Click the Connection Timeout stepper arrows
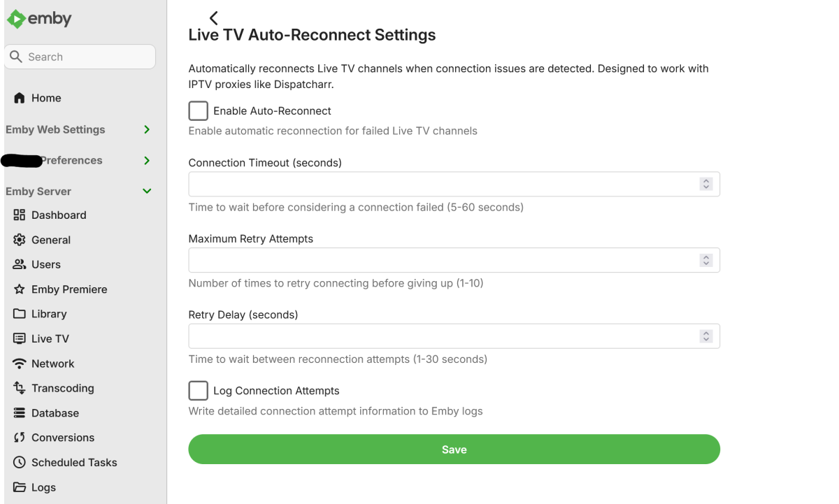 coord(706,185)
